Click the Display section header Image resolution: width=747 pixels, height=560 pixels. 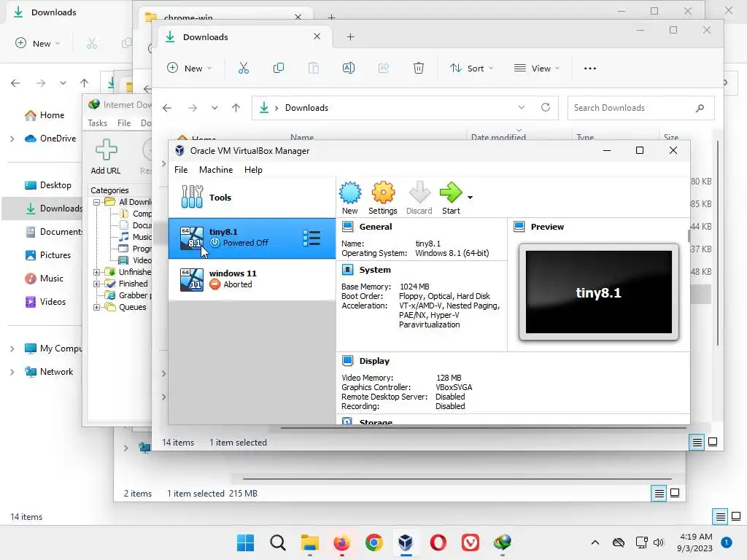click(374, 361)
